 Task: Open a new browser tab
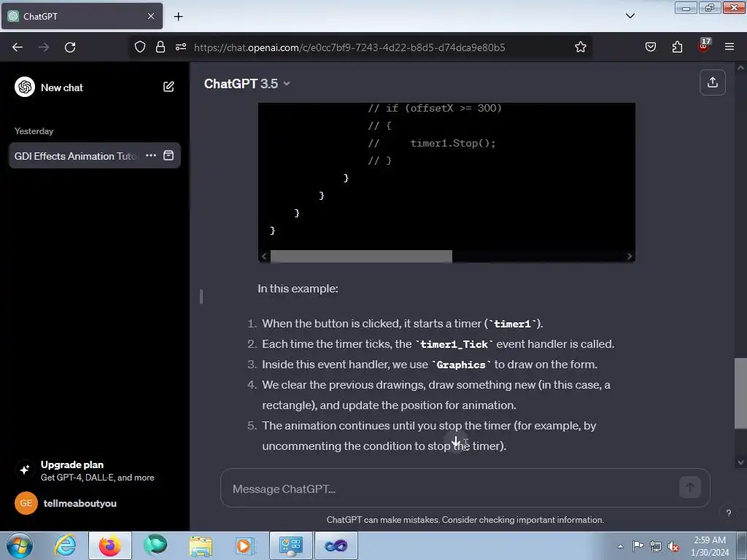click(x=178, y=17)
